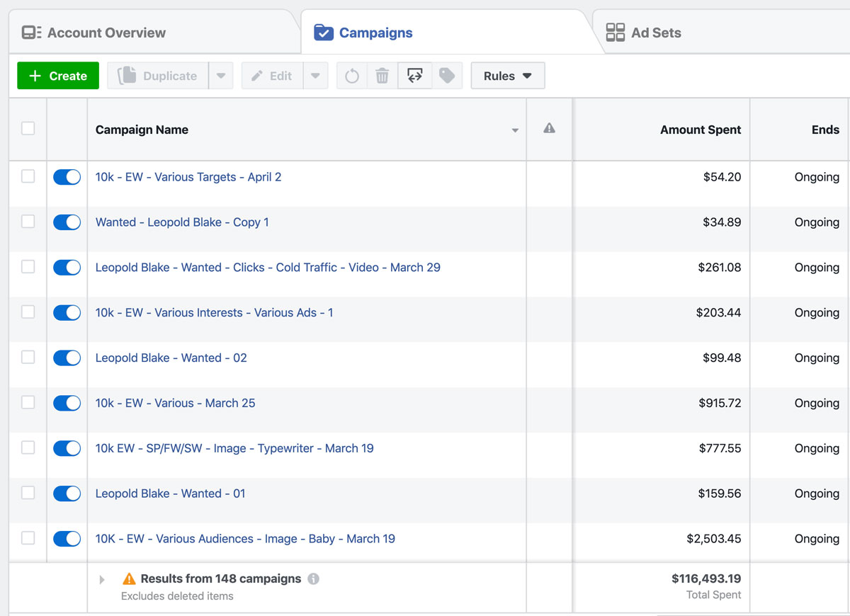
Task: Open campaign 10k - EW - Various - March 25
Action: tap(175, 403)
